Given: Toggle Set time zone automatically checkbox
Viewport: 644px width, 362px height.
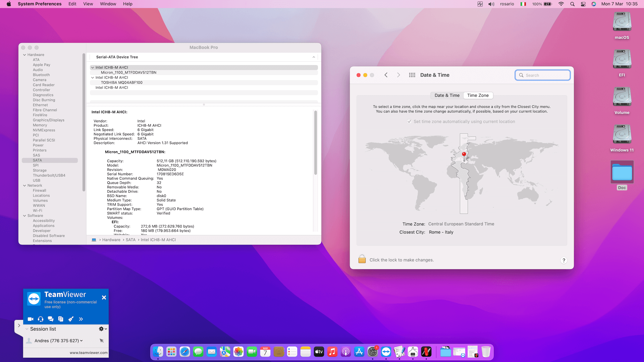Looking at the screenshot, I should 409,121.
